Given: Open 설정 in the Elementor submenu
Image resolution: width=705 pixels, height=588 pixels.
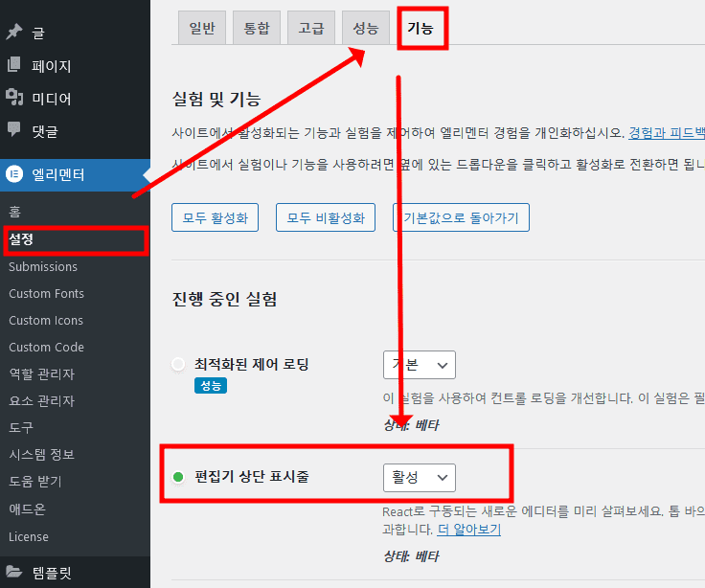Looking at the screenshot, I should [23, 239].
